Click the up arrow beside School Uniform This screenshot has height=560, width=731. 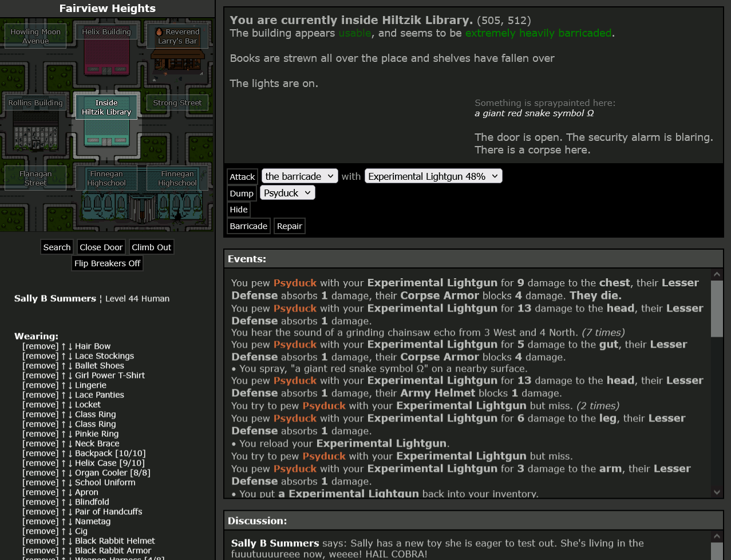tap(64, 483)
